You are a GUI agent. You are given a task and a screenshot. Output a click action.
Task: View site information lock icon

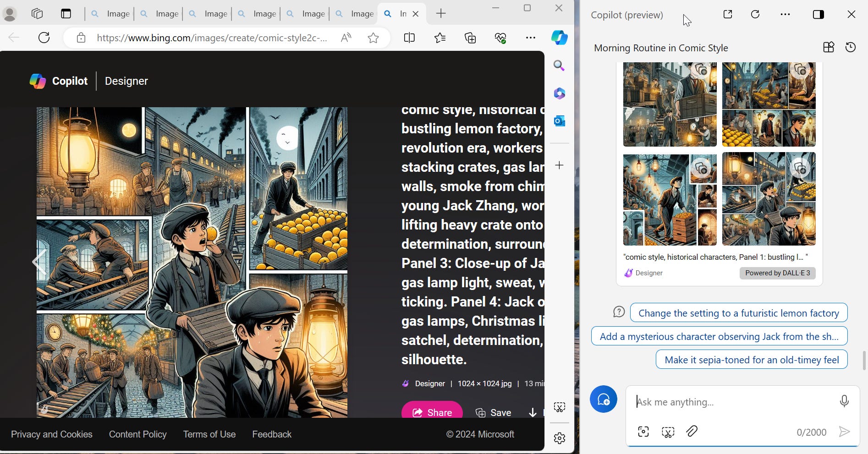coord(81,38)
